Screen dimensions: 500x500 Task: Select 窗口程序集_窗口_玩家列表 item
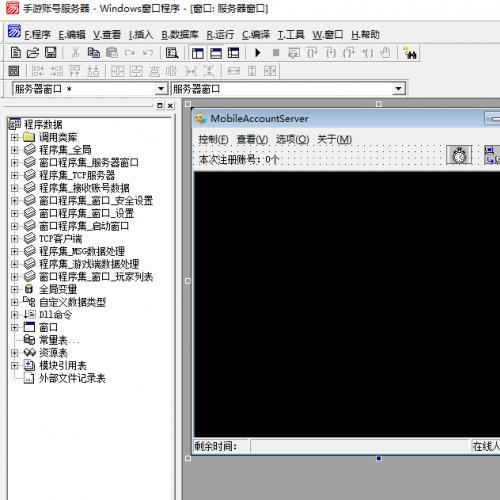pos(96,277)
